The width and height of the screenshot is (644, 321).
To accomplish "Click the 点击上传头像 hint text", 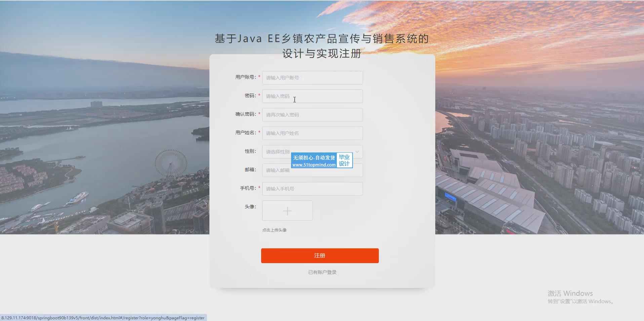I will (x=274, y=230).
